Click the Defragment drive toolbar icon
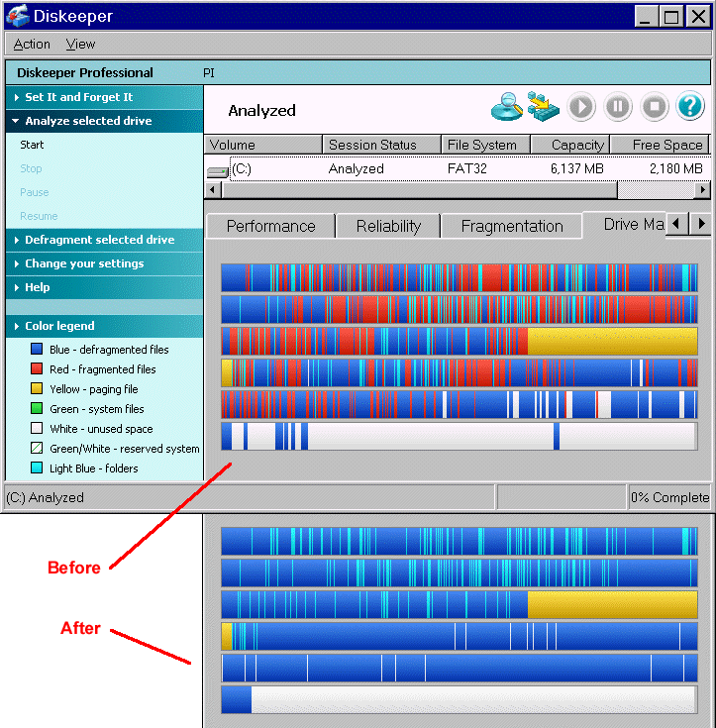This screenshot has width=716, height=728. 544,106
